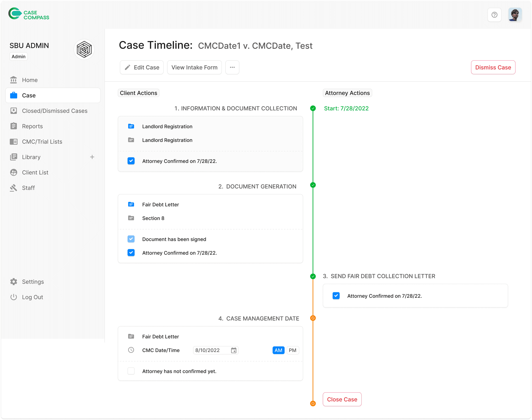Open the blue Fair Debt Letter folder icon

click(x=131, y=205)
